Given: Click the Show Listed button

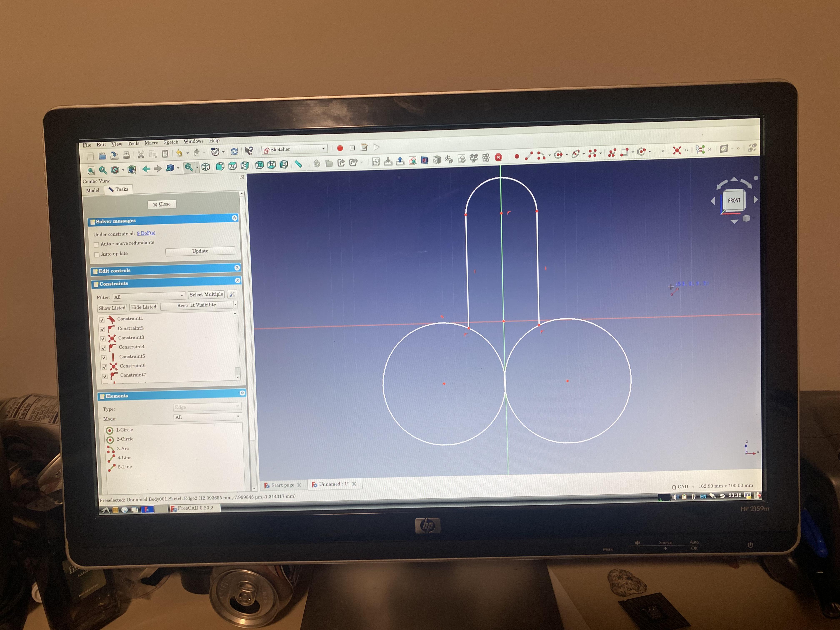Looking at the screenshot, I should tap(112, 308).
